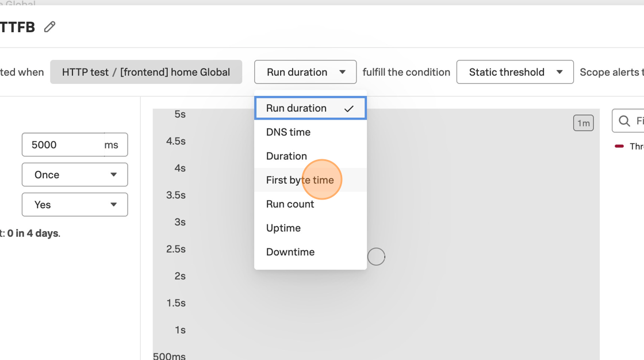Viewport: 644px width, 360px height.
Task: Select Run duration checked menu option
Action: [297, 108]
